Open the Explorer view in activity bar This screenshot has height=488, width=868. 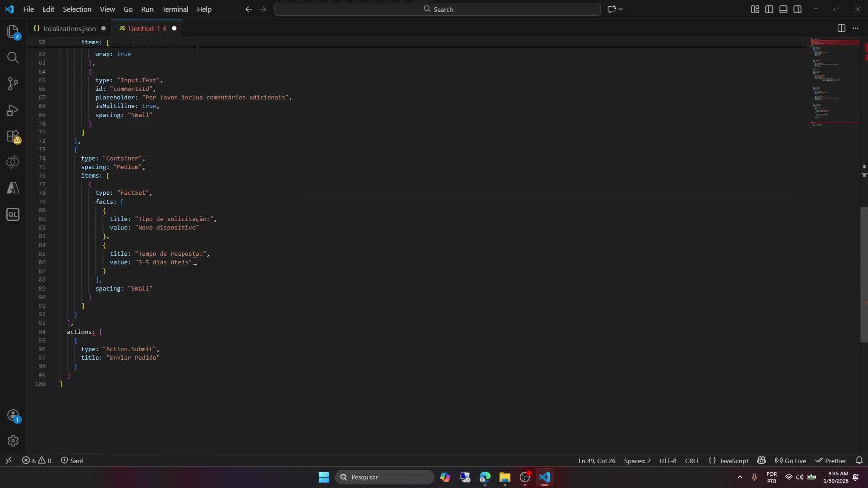[x=13, y=31]
